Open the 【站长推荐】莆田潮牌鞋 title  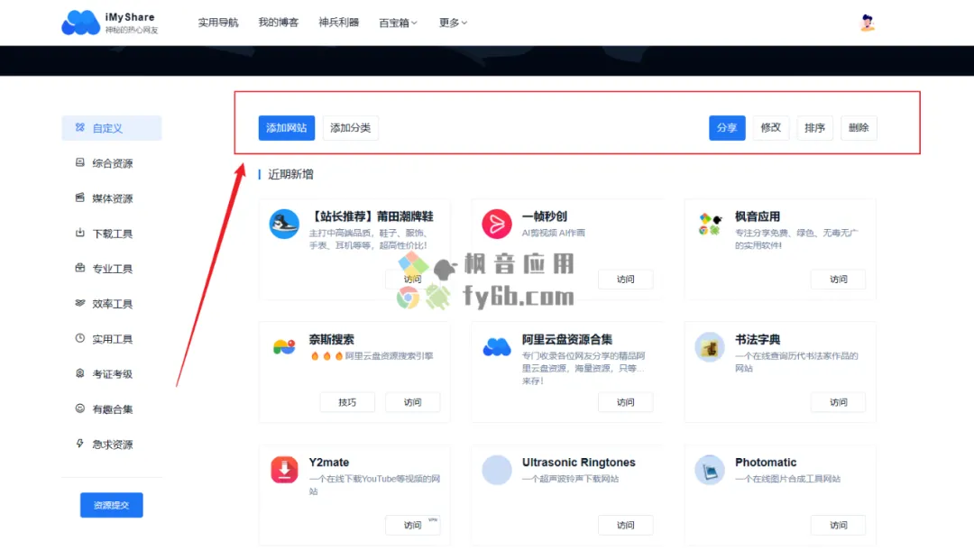371,216
